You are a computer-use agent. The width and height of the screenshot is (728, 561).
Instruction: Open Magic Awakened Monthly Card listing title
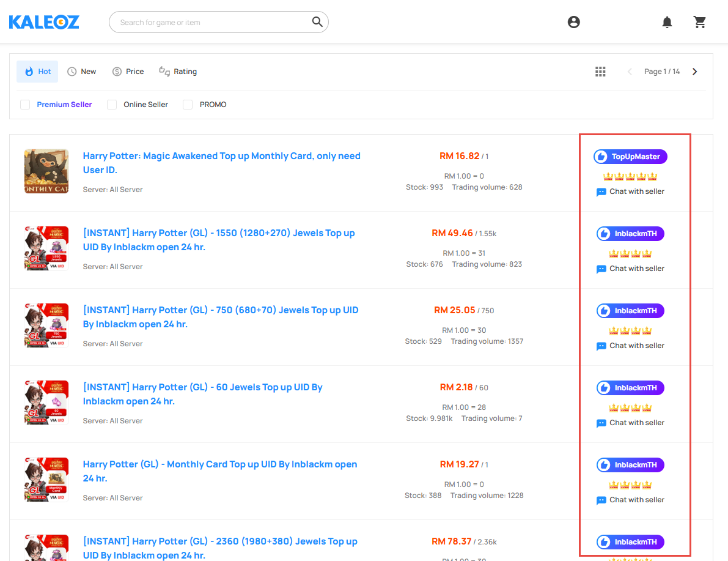[221, 163]
